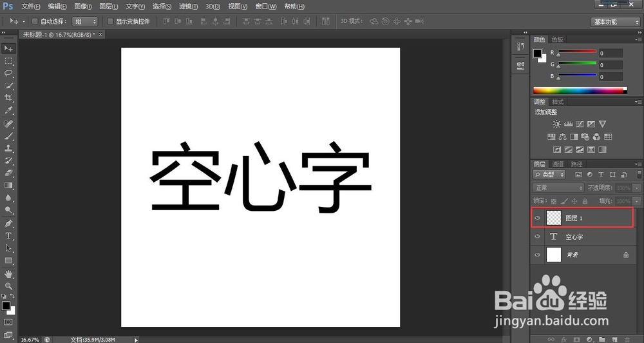Hide the 图层 1 layer
The height and width of the screenshot is (343, 644).
pos(537,218)
